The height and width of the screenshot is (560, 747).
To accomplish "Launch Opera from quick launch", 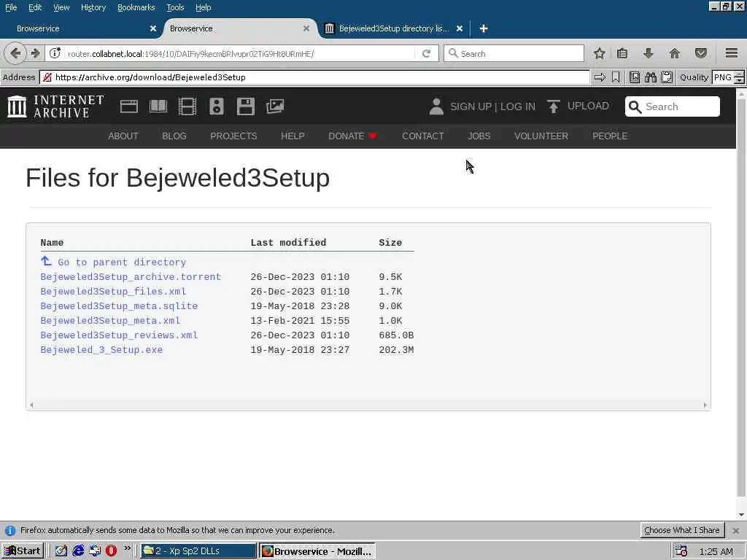I will tap(111, 551).
